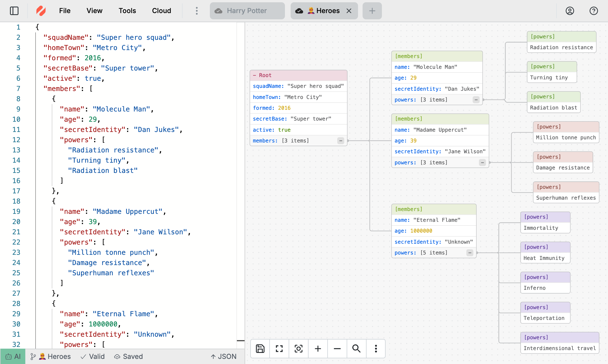
Task: Click secretBase "Super tower" graph row
Action: click(x=298, y=119)
